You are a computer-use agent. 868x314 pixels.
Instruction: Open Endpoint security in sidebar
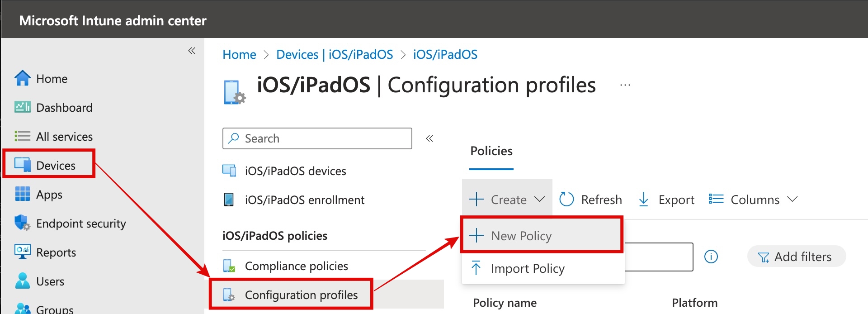click(x=81, y=224)
